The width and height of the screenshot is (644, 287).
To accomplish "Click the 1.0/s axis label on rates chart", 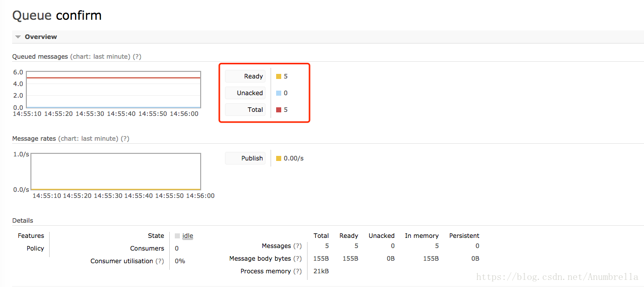I will (21, 154).
